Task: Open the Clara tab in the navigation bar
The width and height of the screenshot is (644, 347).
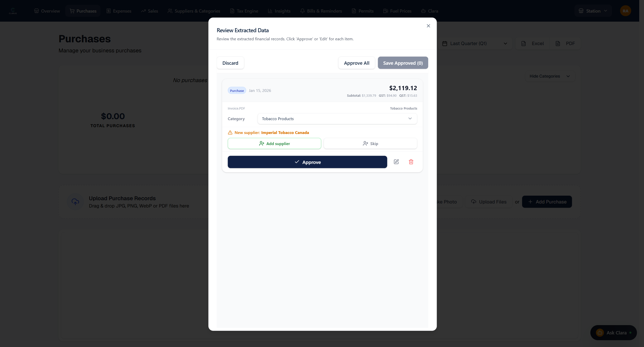Action: pyautogui.click(x=429, y=11)
